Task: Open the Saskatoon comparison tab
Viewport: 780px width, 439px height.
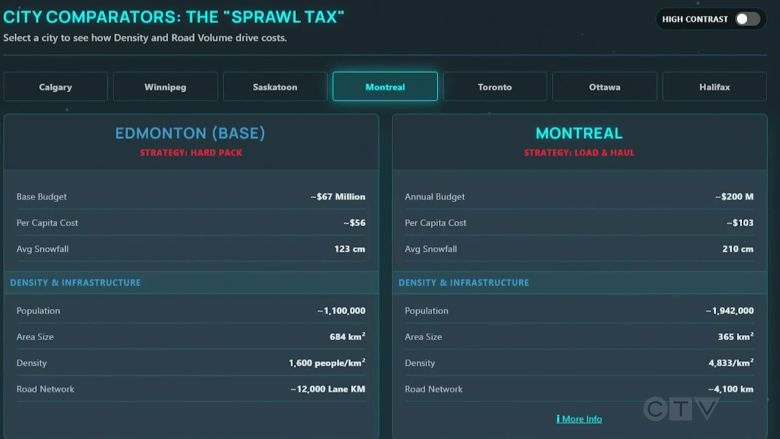Action: [275, 87]
